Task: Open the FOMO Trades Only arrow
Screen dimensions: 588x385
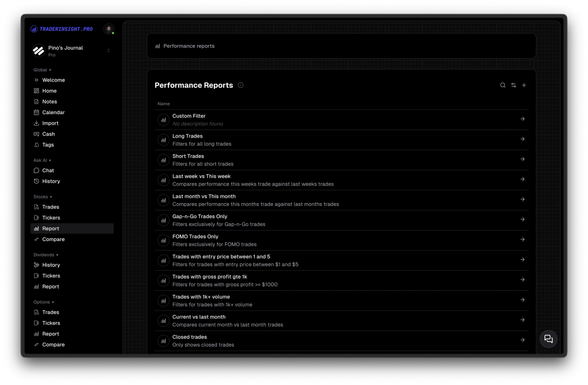Action: [x=523, y=240]
